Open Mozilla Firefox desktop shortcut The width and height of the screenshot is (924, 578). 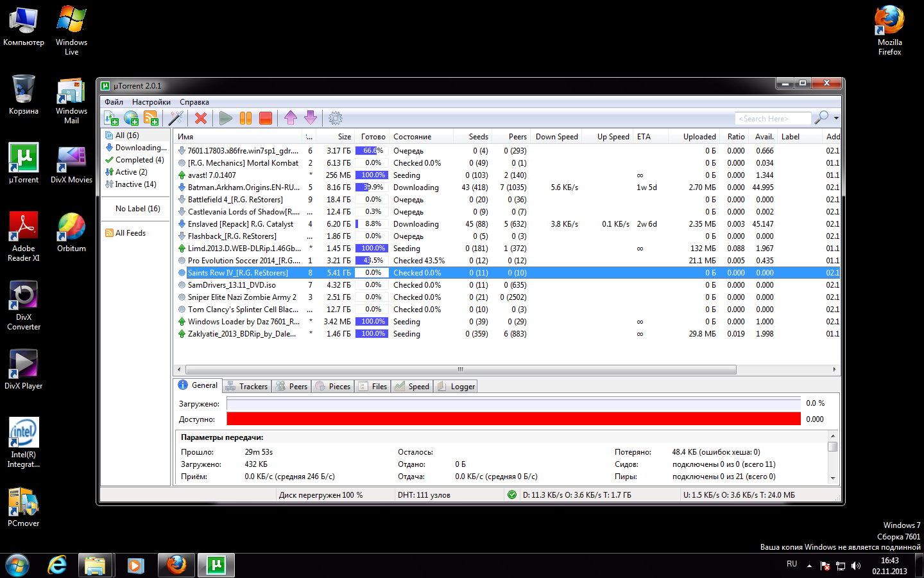889,30
